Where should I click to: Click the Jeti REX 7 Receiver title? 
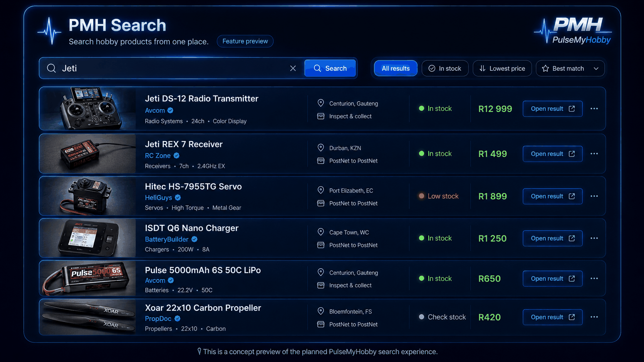tap(184, 144)
